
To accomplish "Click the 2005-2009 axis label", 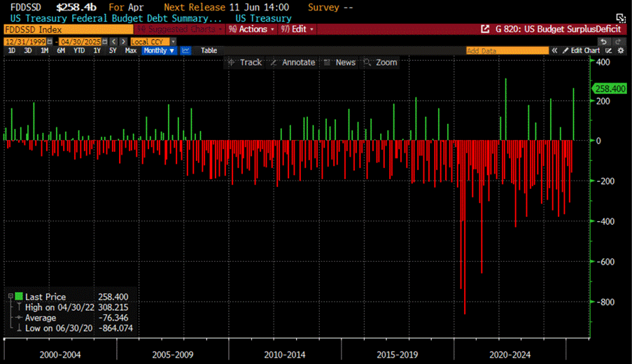I will pyautogui.click(x=172, y=355).
